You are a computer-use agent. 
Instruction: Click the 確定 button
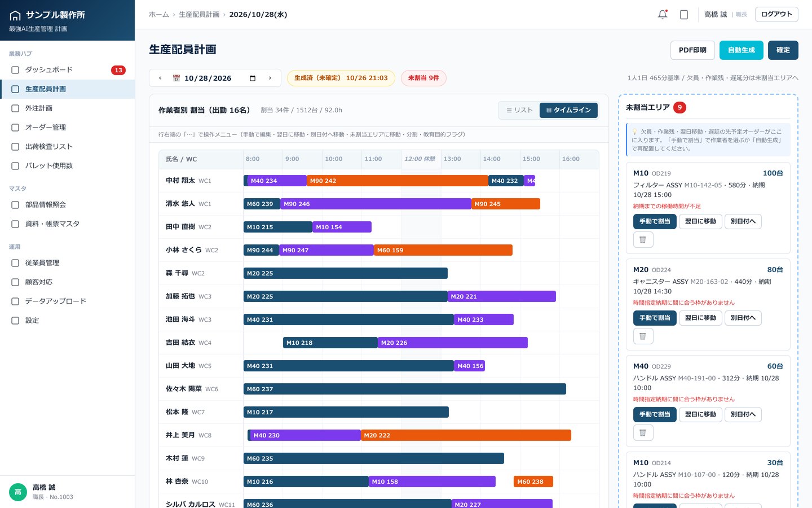click(x=783, y=50)
